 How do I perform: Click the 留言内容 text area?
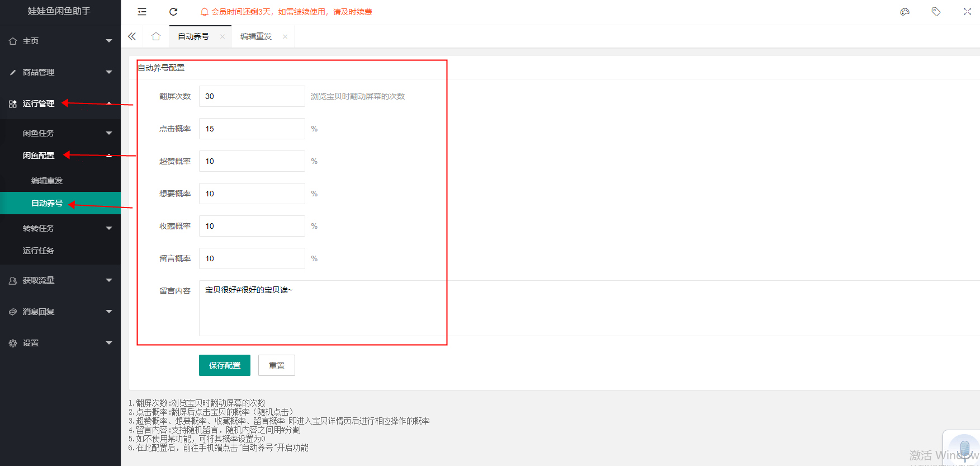pyautogui.click(x=589, y=308)
